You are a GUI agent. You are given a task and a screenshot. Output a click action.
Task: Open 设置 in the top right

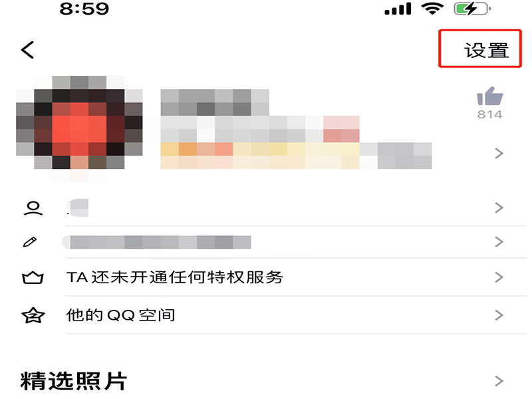486,51
